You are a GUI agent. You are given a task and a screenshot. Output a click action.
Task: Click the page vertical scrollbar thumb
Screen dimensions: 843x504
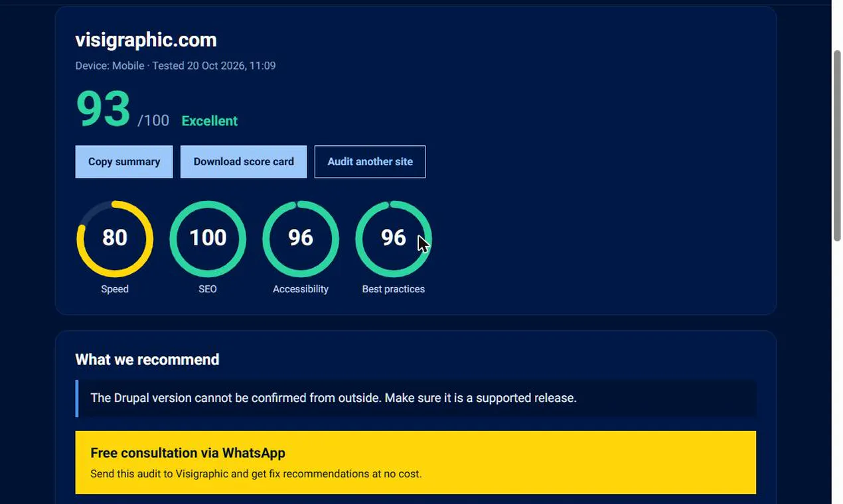point(837,146)
